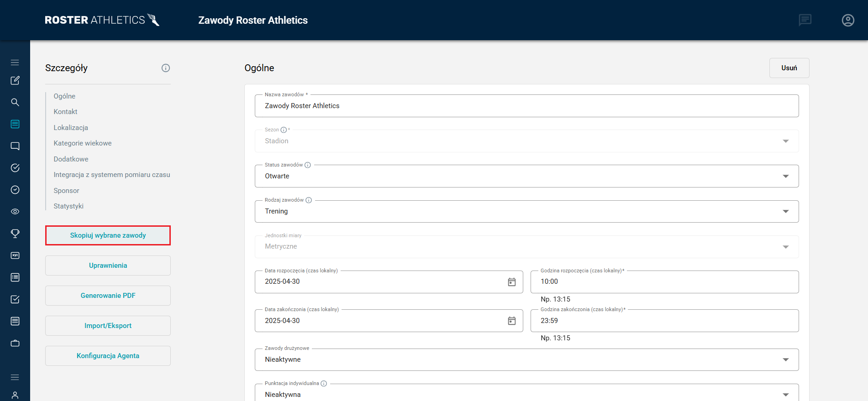The height and width of the screenshot is (401, 868).
Task: Go to the Kontakt section
Action: point(65,112)
